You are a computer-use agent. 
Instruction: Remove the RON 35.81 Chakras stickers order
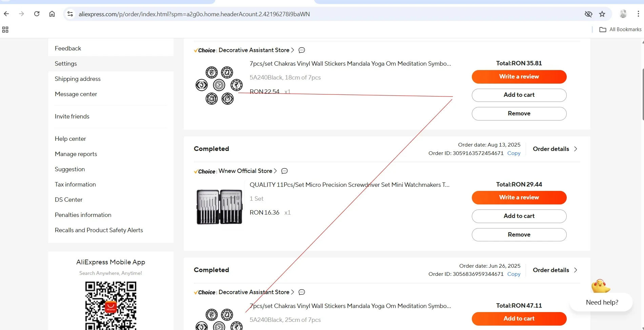pos(519,114)
